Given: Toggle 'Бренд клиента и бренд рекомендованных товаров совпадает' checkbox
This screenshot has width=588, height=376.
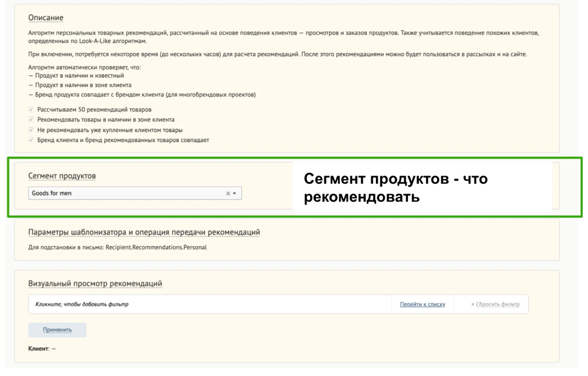Looking at the screenshot, I should 31,140.
